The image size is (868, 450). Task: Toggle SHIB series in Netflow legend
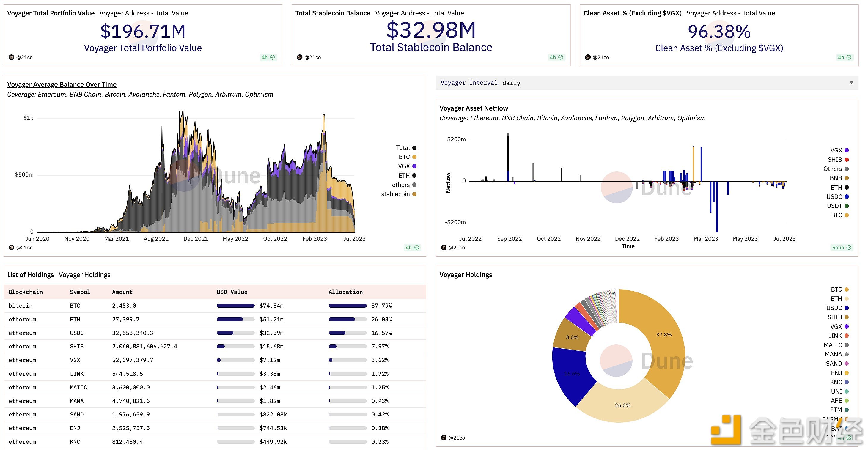838,160
